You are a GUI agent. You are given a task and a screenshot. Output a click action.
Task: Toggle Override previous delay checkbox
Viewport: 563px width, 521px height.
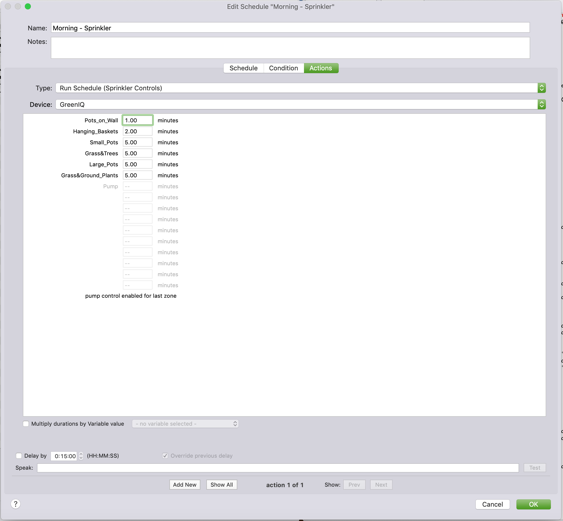click(x=165, y=456)
